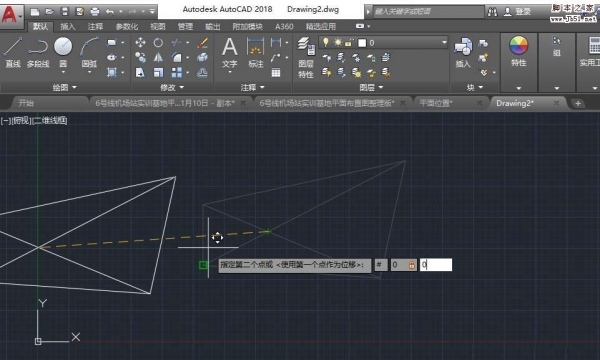Click the Plot/Print icon in quick access toolbar
Screen dimensions: 600x360
[95, 11]
